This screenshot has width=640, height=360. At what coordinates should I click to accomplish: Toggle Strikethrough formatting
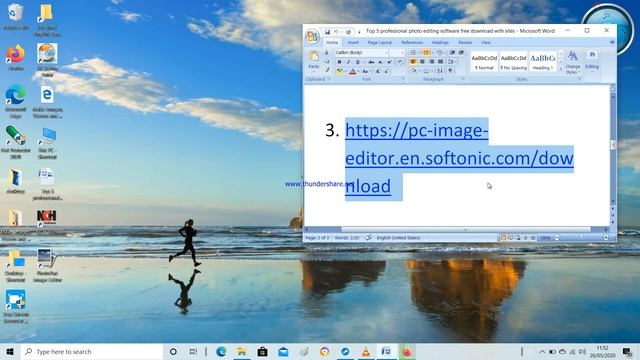click(x=371, y=62)
